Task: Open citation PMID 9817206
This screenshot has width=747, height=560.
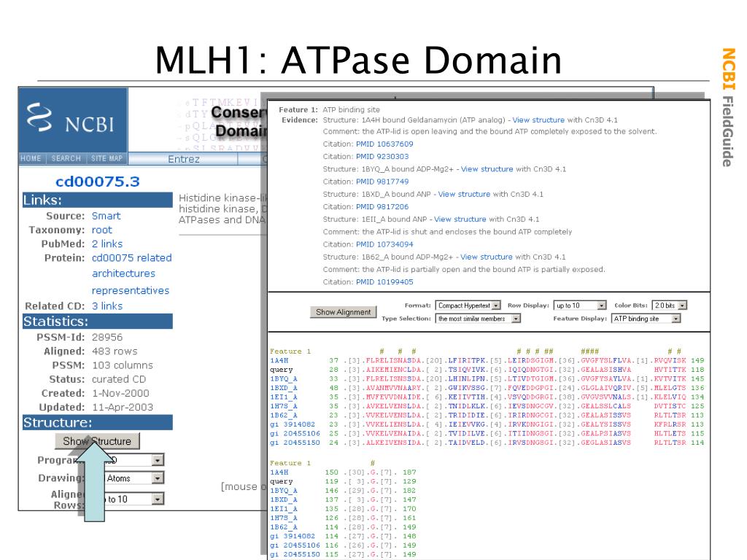Action: coord(382,206)
